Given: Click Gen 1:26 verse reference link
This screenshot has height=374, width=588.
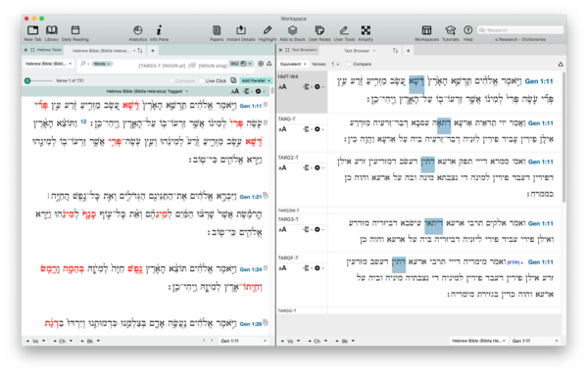Looking at the screenshot, I should [x=251, y=324].
